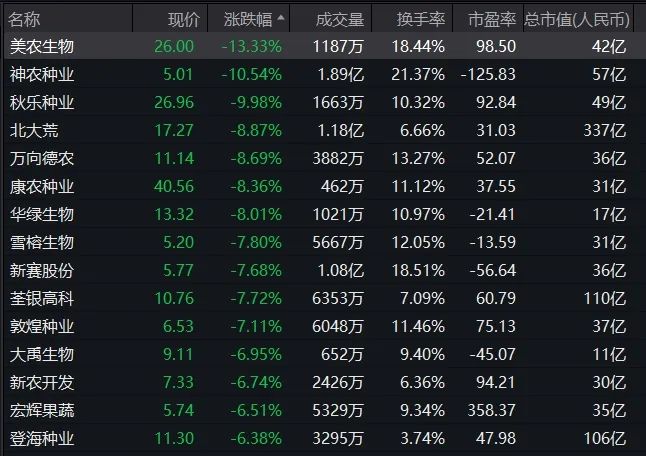Screen dimensions: 646x456
Task: Click the 名称 column header
Action: pyautogui.click(x=25, y=19)
